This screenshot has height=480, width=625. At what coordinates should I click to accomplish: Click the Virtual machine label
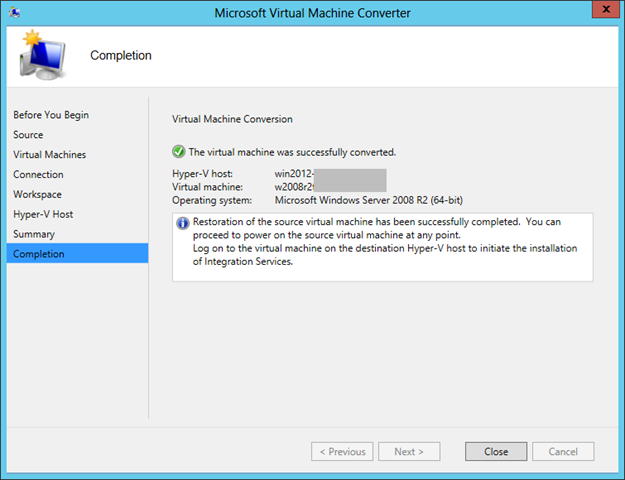click(x=207, y=187)
